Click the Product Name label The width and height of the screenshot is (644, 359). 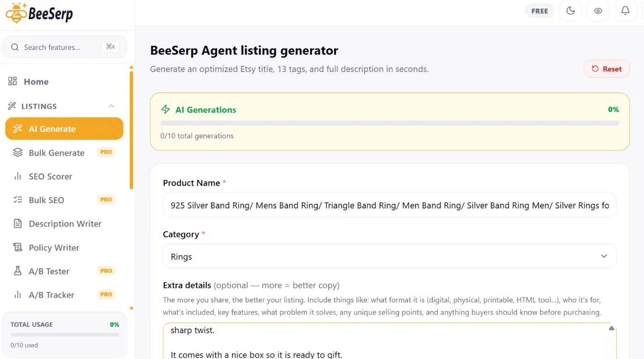[x=191, y=183]
